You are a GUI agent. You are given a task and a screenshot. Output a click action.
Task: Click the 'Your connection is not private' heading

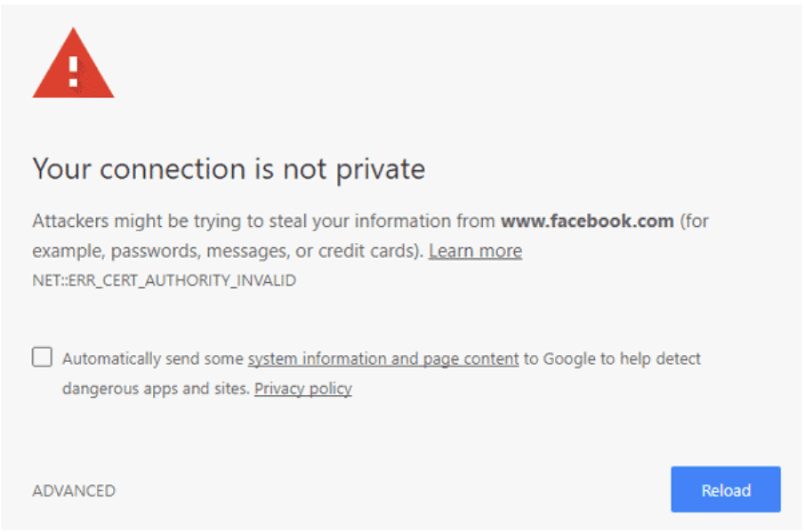point(229,169)
